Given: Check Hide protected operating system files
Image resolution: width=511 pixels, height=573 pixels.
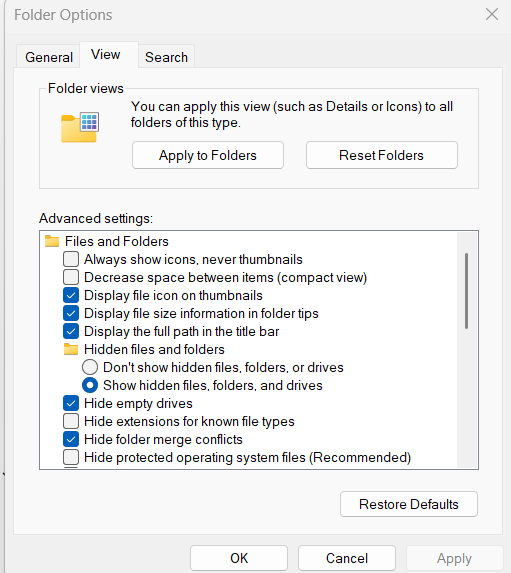Looking at the screenshot, I should point(71,457).
